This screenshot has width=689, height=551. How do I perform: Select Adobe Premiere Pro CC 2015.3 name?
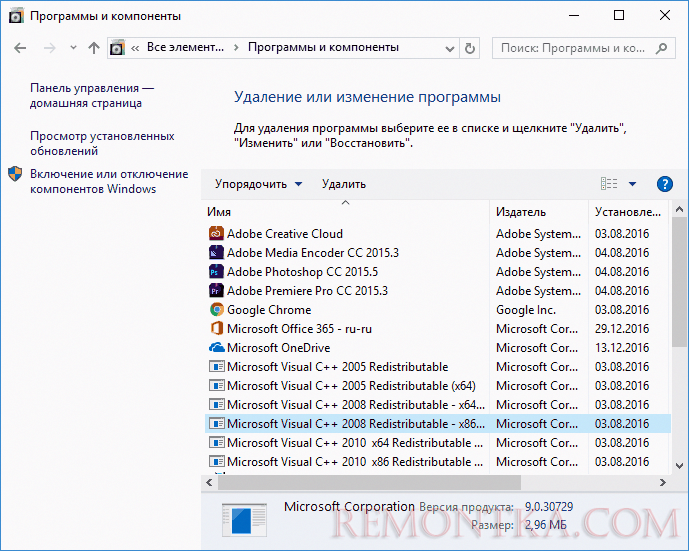[308, 290]
